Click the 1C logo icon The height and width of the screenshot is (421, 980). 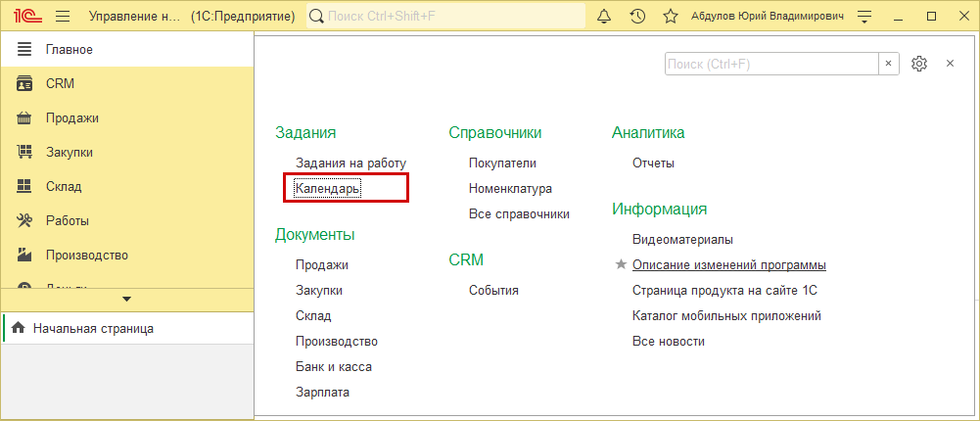pyautogui.click(x=28, y=17)
